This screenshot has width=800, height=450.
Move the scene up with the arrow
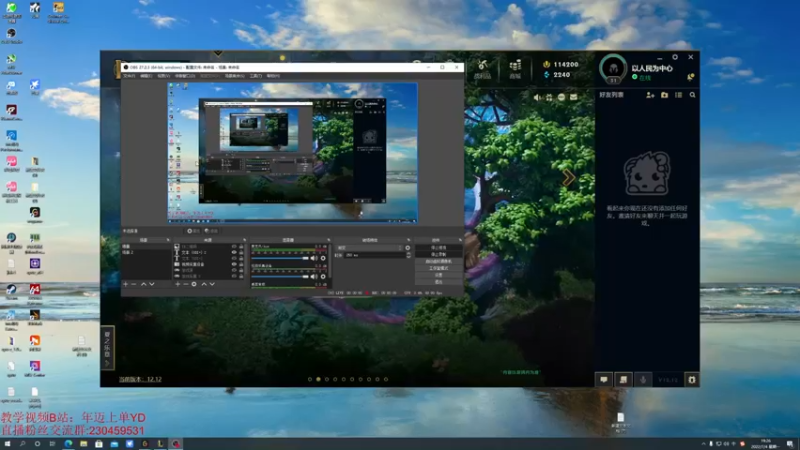click(143, 284)
